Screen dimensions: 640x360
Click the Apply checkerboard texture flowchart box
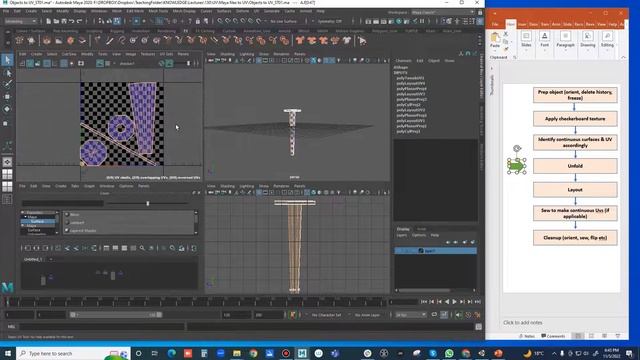pyautogui.click(x=575, y=119)
